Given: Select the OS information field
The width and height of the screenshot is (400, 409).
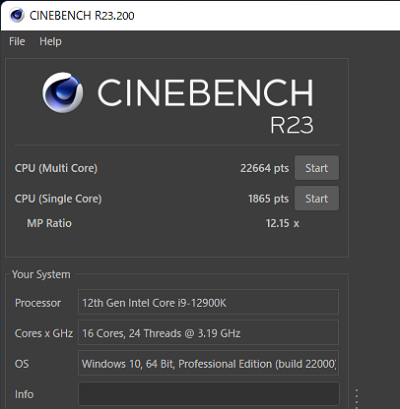Looking at the screenshot, I should 208,363.
